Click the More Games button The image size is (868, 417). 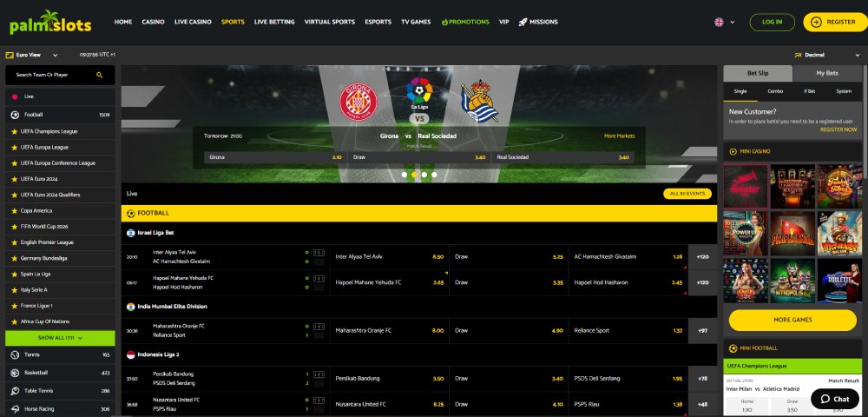[792, 320]
